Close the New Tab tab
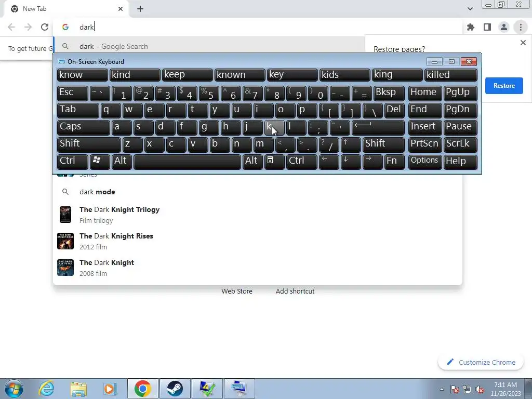 pos(121,9)
